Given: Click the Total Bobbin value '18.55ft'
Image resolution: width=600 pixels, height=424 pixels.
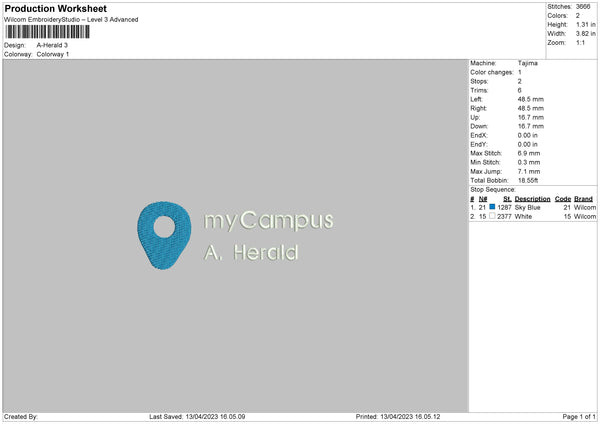Looking at the screenshot, I should coord(528,181).
